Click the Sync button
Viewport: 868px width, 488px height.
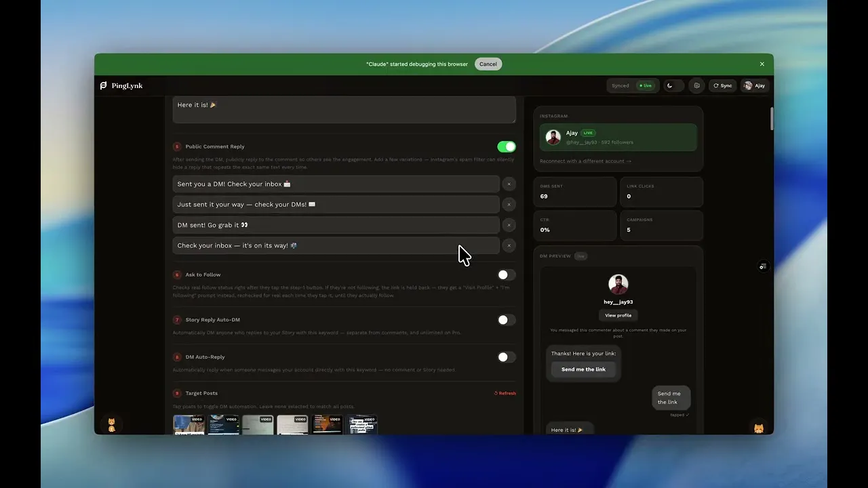coord(723,86)
